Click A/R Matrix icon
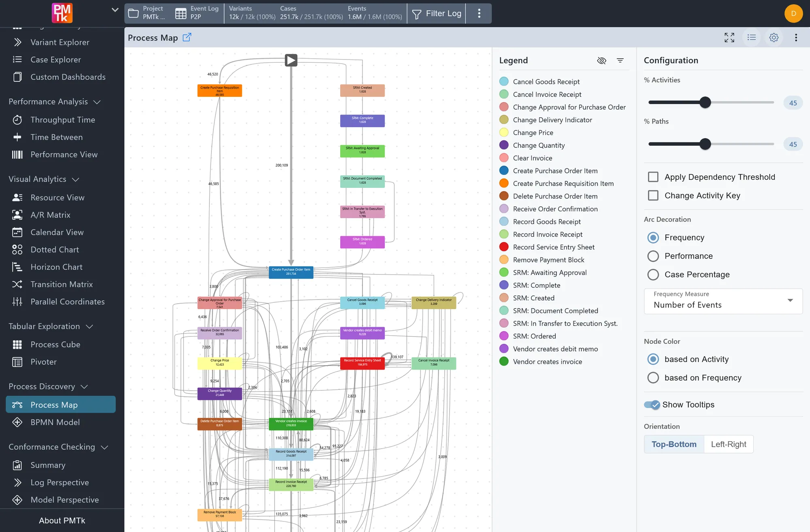This screenshot has height=532, width=810. tap(17, 215)
